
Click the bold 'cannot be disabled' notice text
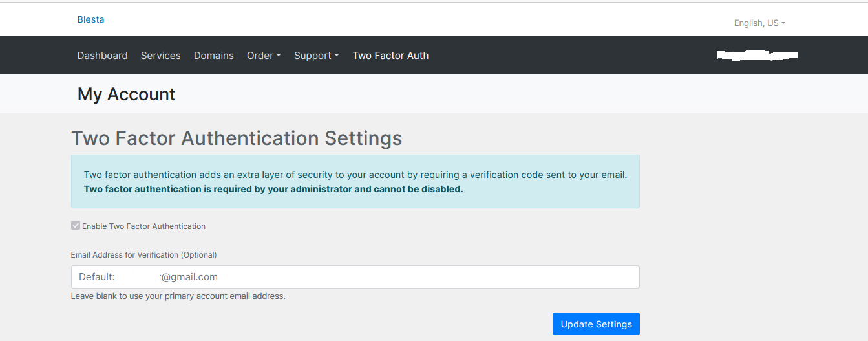click(x=273, y=190)
